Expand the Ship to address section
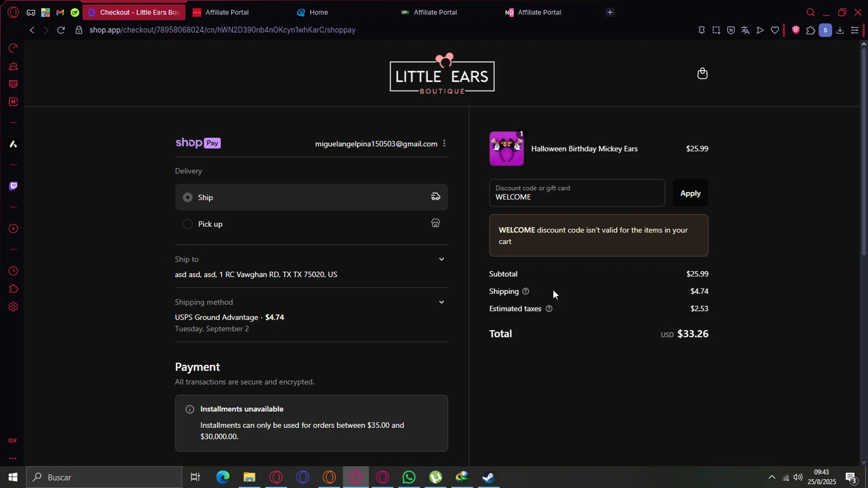Screen dimensions: 868x488 click(x=442, y=260)
